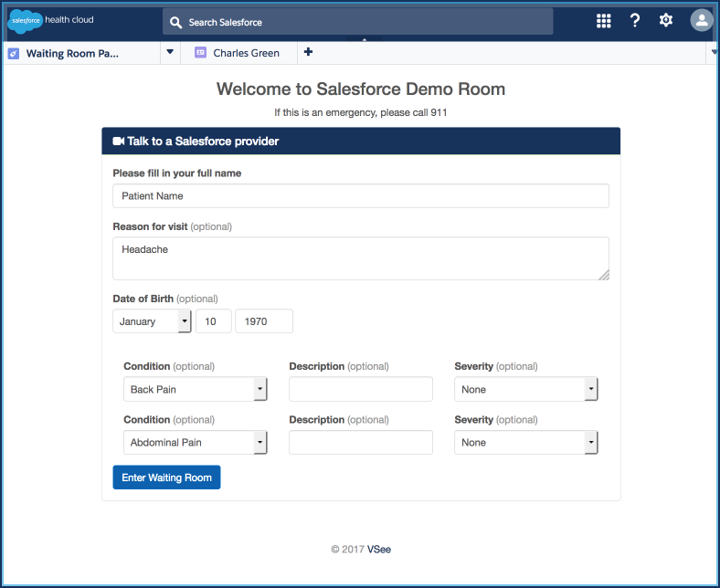Click the 'Date of Birth' label
Screen dimensions: 720x588
[143, 299]
